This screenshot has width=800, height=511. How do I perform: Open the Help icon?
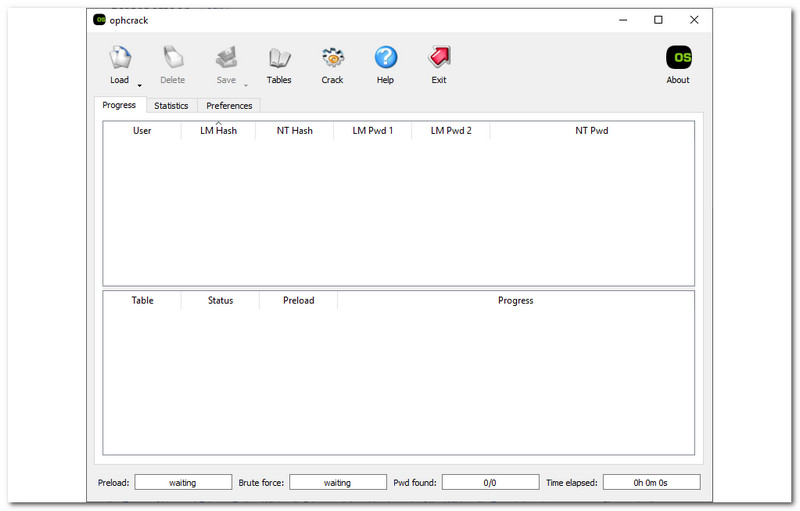click(386, 58)
